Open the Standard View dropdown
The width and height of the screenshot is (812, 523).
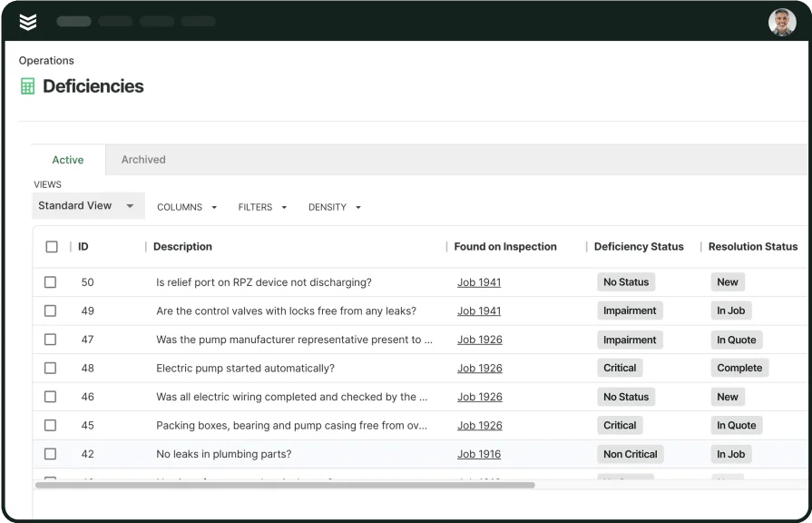click(x=88, y=206)
